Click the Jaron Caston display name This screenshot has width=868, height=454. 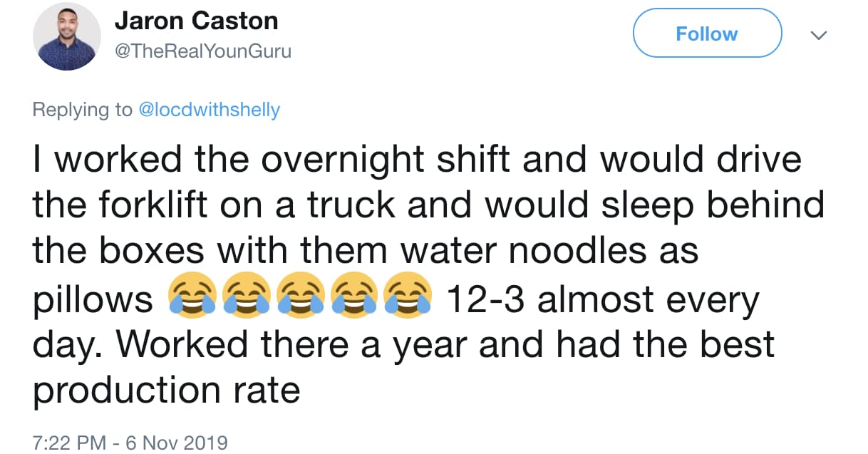[x=196, y=21]
